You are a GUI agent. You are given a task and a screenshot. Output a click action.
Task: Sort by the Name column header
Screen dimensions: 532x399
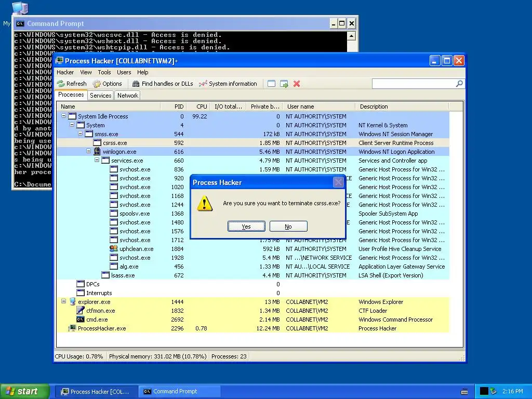109,107
